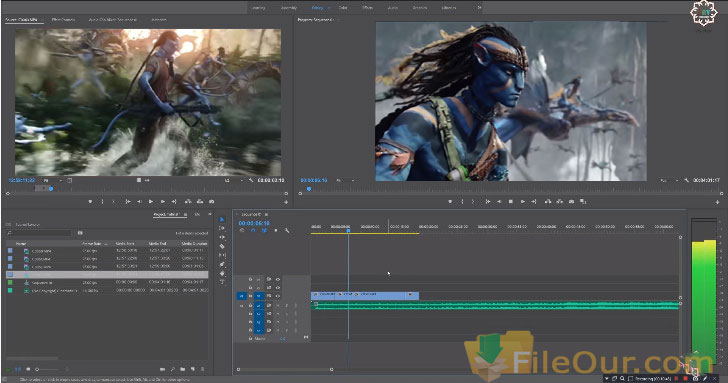This screenshot has width=728, height=383.
Task: Click the New Bin icon in Project panel
Action: click(182, 369)
